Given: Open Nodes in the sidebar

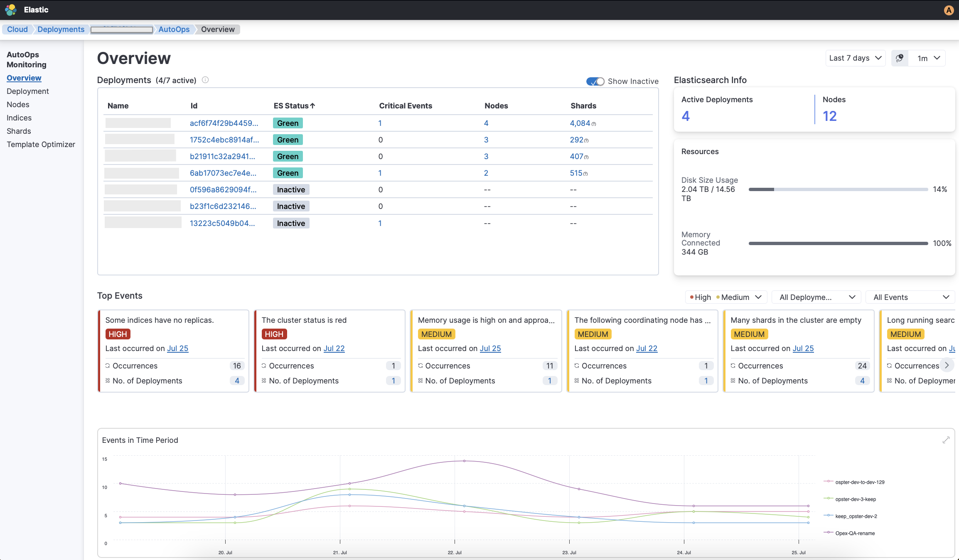Looking at the screenshot, I should 18,104.
